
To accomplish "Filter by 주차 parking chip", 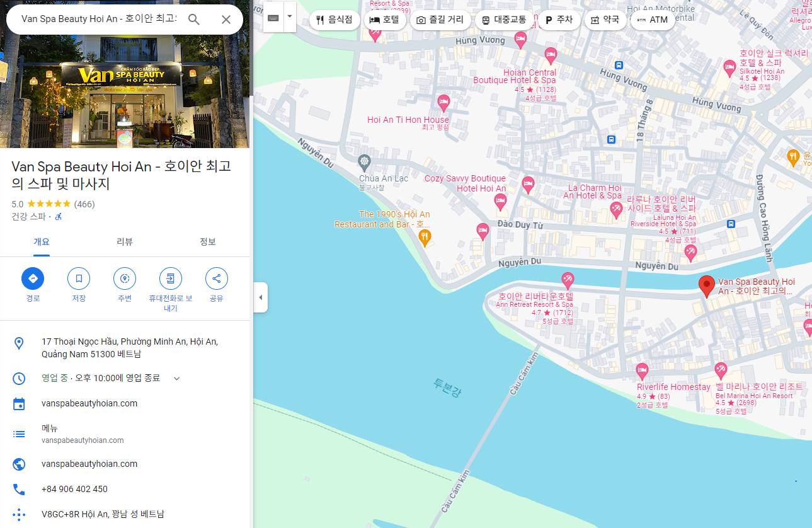I will (x=559, y=20).
